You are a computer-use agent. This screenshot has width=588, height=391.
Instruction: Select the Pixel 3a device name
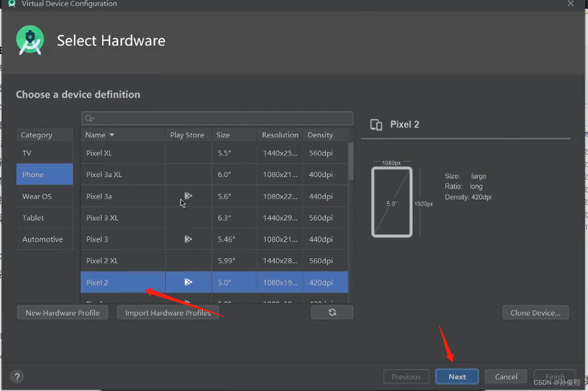(x=99, y=196)
